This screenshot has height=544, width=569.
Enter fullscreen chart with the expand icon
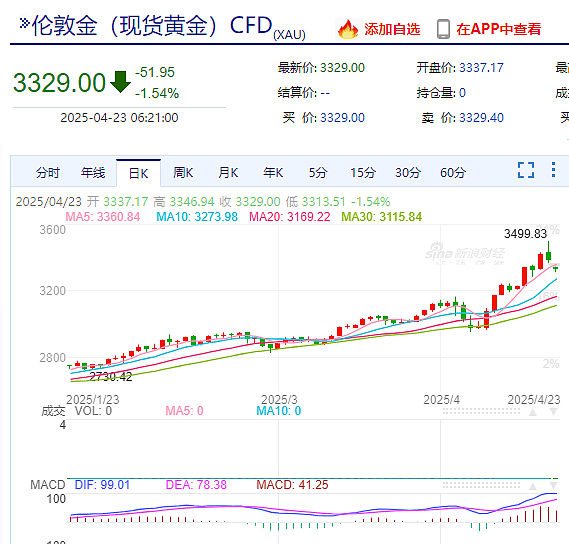pos(526,170)
